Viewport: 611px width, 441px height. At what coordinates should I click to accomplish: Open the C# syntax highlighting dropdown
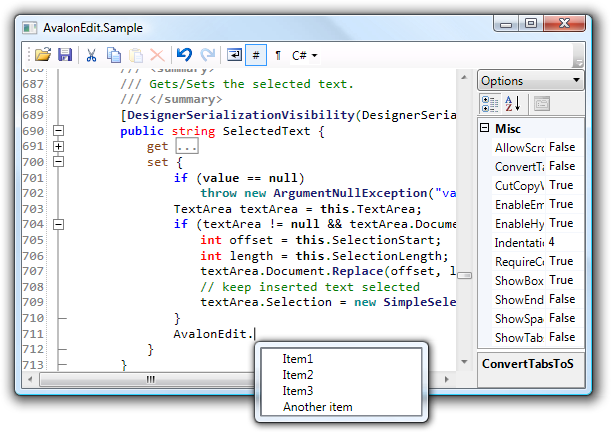305,55
